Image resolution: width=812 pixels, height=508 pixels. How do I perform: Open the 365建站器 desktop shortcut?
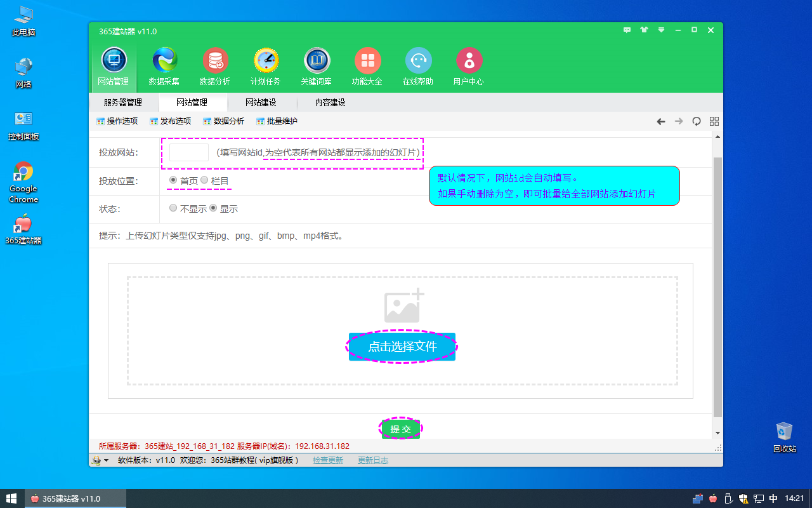(23, 229)
